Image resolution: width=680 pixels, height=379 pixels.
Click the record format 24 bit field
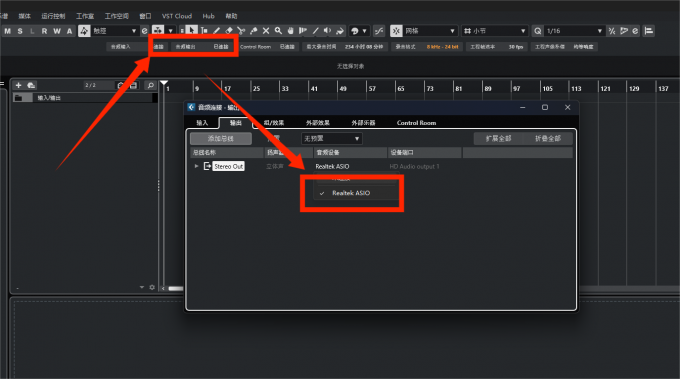(427, 46)
